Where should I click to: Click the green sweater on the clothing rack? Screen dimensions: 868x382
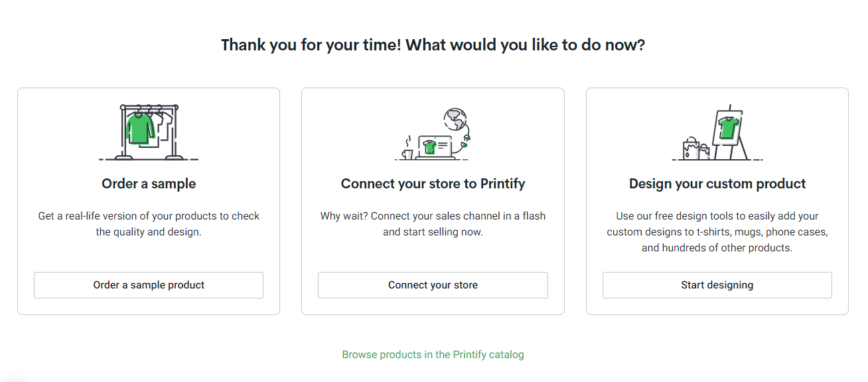139,127
